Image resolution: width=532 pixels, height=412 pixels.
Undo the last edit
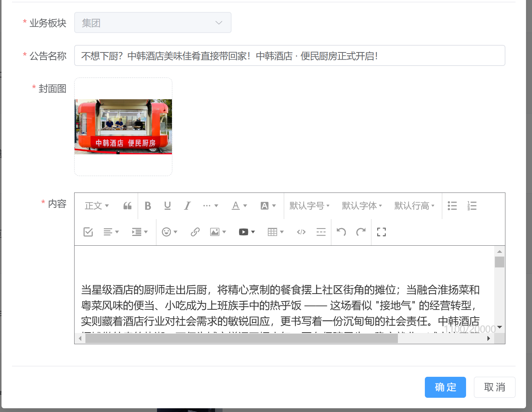341,232
